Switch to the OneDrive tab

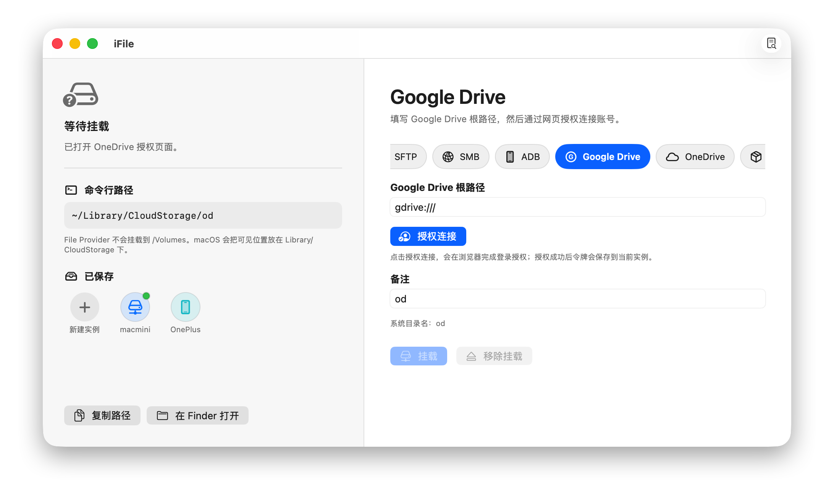(x=695, y=157)
